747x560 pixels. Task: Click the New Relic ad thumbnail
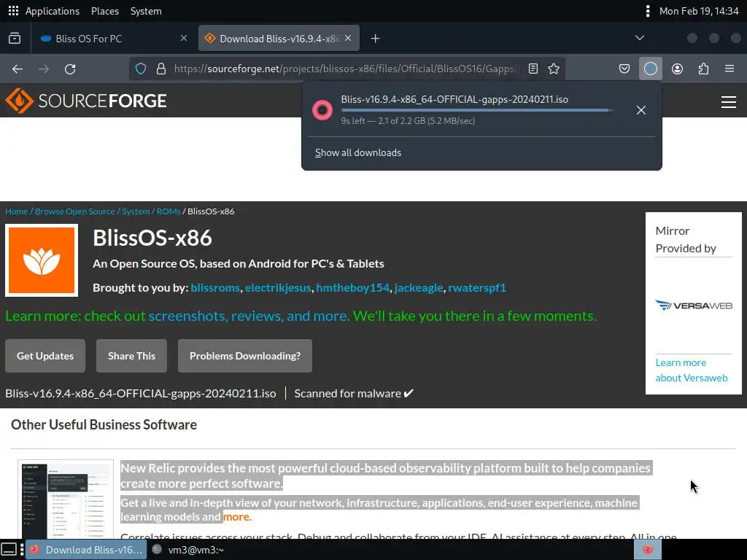pyautogui.click(x=66, y=499)
